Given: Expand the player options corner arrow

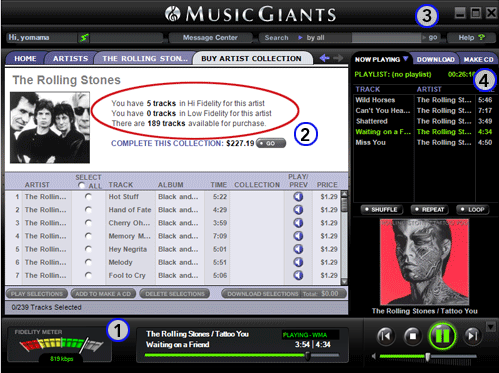Looking at the screenshot, I should pyautogui.click(x=491, y=327).
